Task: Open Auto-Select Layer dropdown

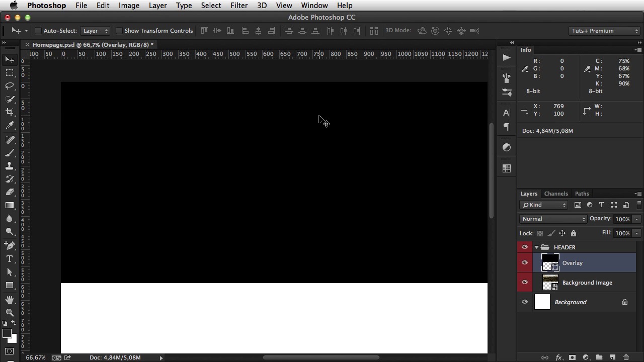Action: pyautogui.click(x=95, y=31)
